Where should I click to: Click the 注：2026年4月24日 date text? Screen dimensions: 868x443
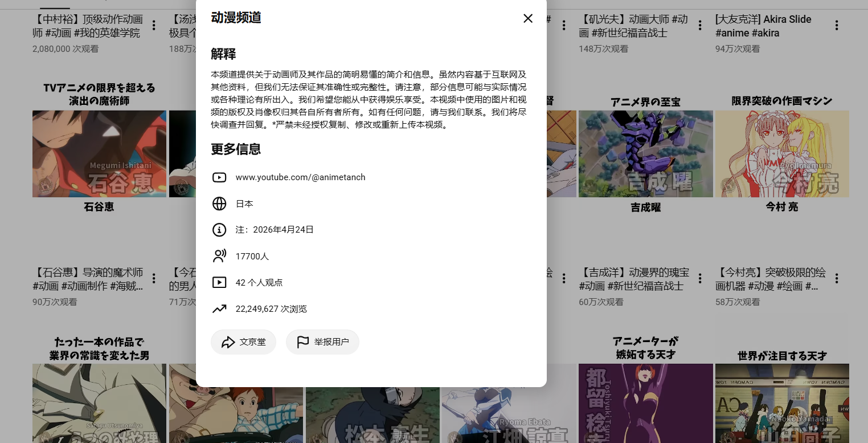coord(275,230)
